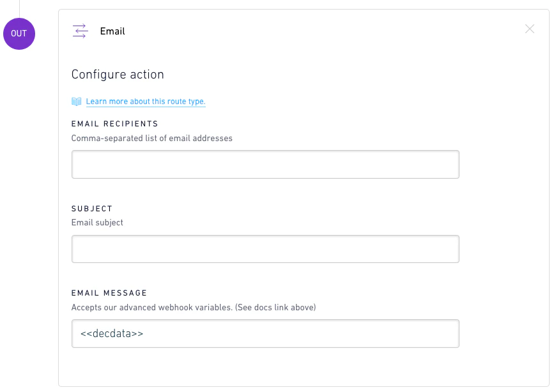556x392 pixels.
Task: Click the OUT output connector circle
Action: coord(19,34)
